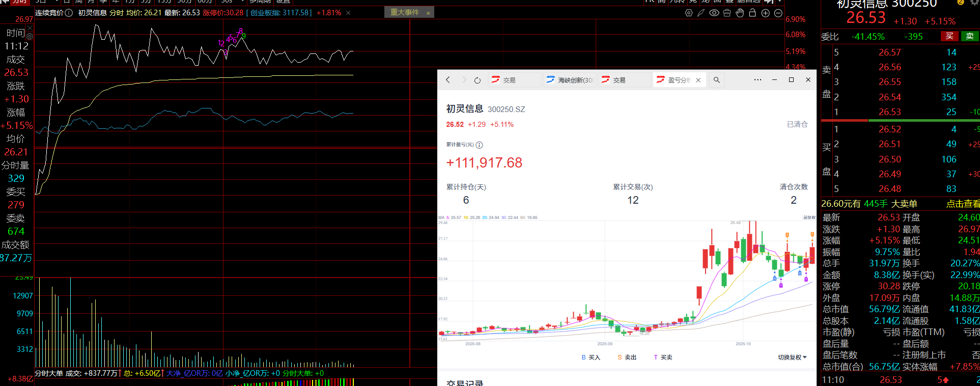The height and width of the screenshot is (386, 980).
Task: Click cumulative profit +111,917.68 figure
Action: tap(484, 163)
